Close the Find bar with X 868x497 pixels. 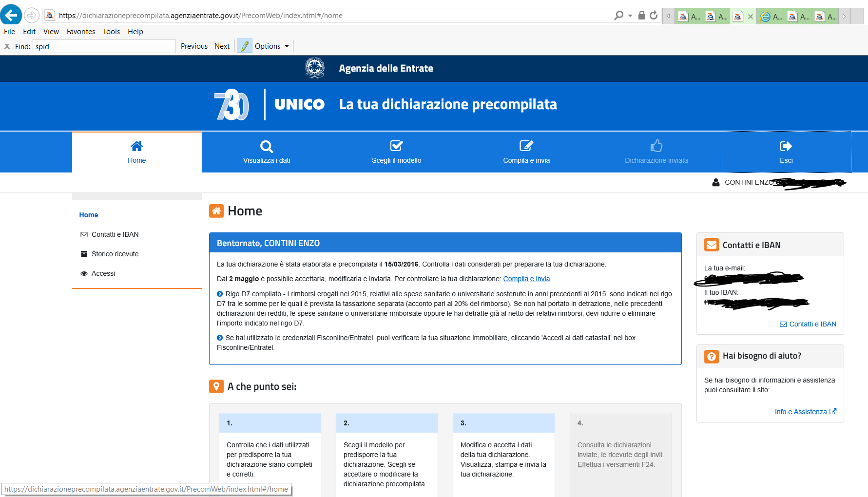point(7,46)
